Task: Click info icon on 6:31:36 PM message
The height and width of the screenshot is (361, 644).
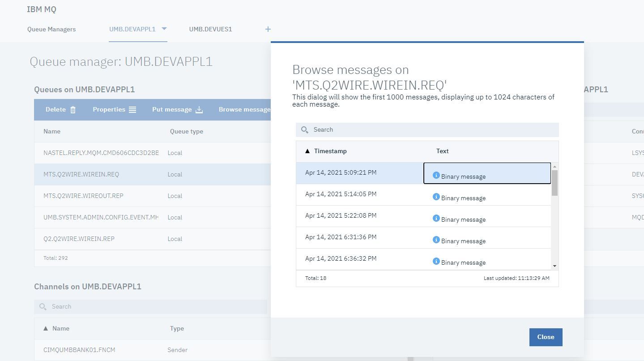Action: click(x=436, y=240)
